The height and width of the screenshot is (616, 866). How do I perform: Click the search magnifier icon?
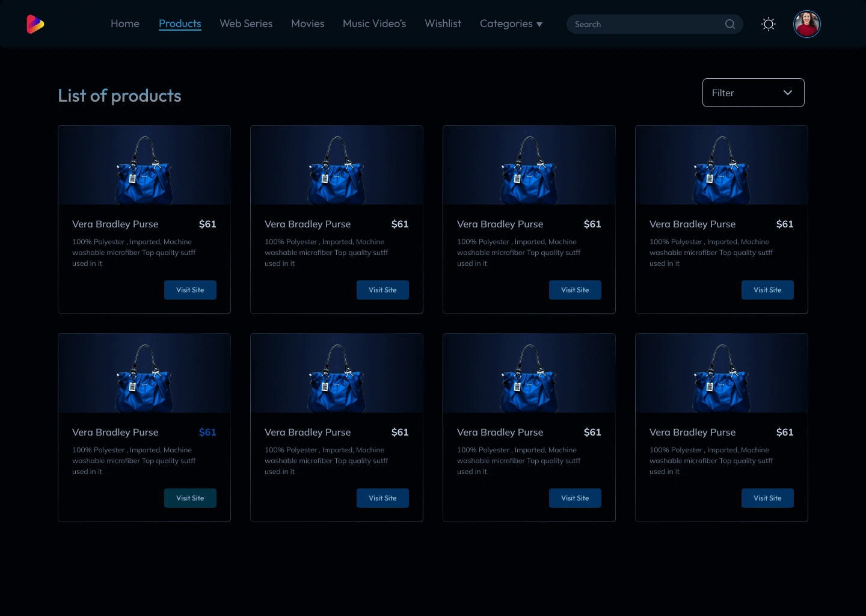[x=730, y=24]
